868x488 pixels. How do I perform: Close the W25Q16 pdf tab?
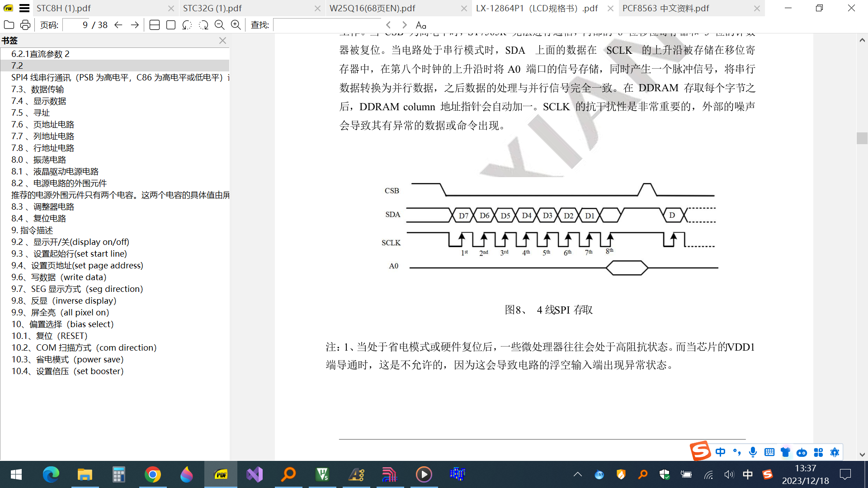point(464,8)
